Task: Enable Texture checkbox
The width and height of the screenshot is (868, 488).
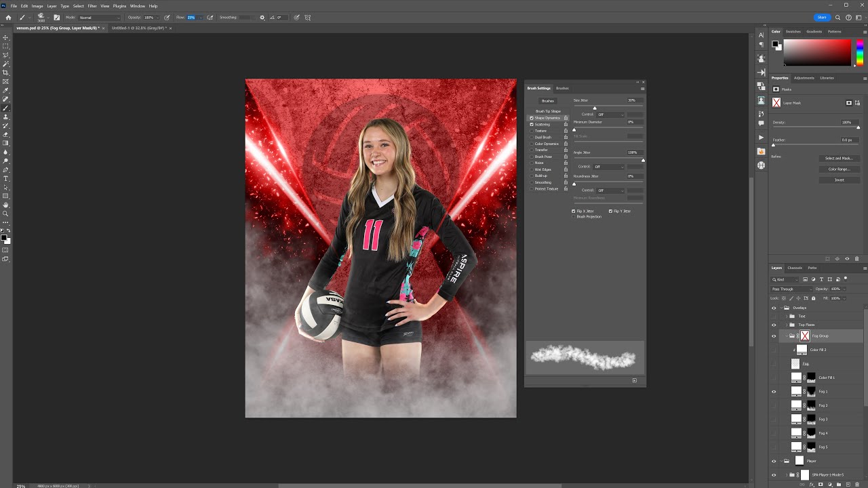Action: [532, 131]
